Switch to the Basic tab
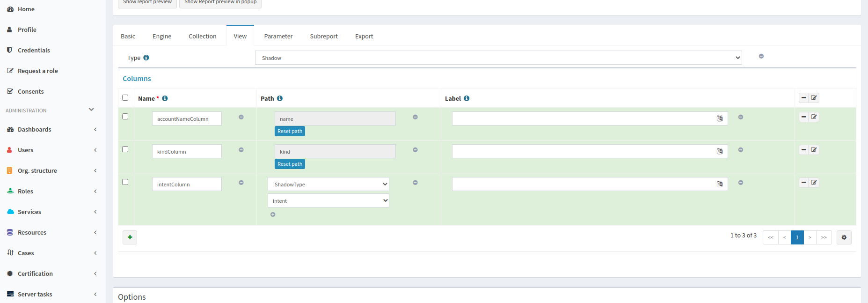The height and width of the screenshot is (303, 868). [x=128, y=36]
